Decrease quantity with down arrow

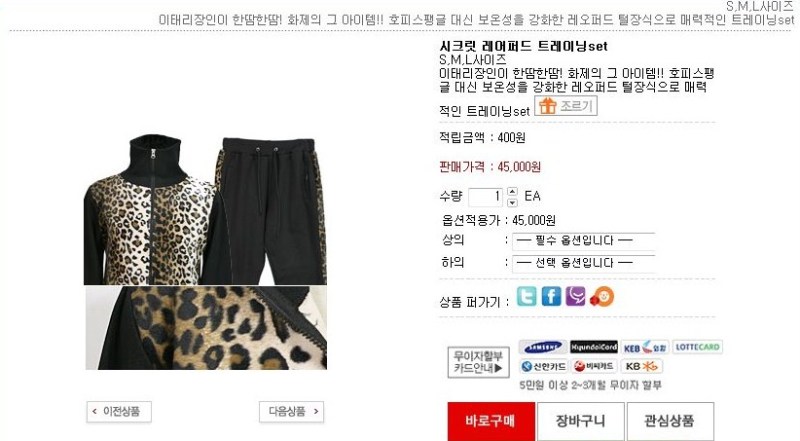click(x=512, y=202)
